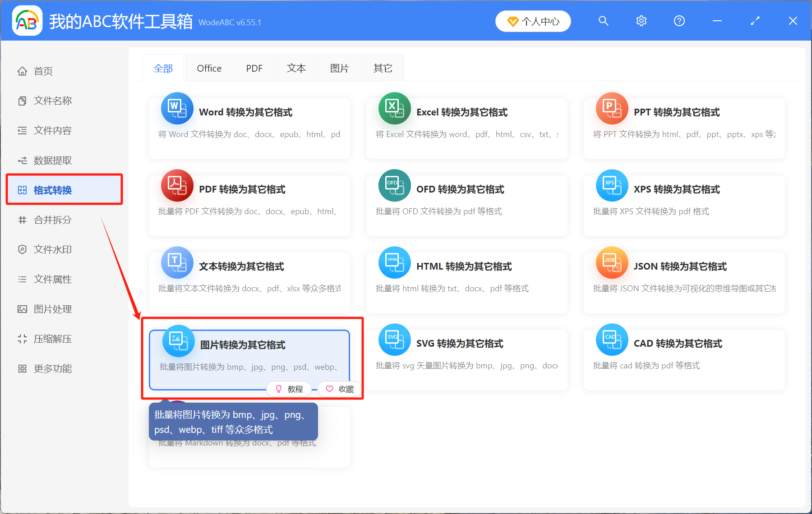
Task: Select the XPS conversion icon
Action: point(612,185)
